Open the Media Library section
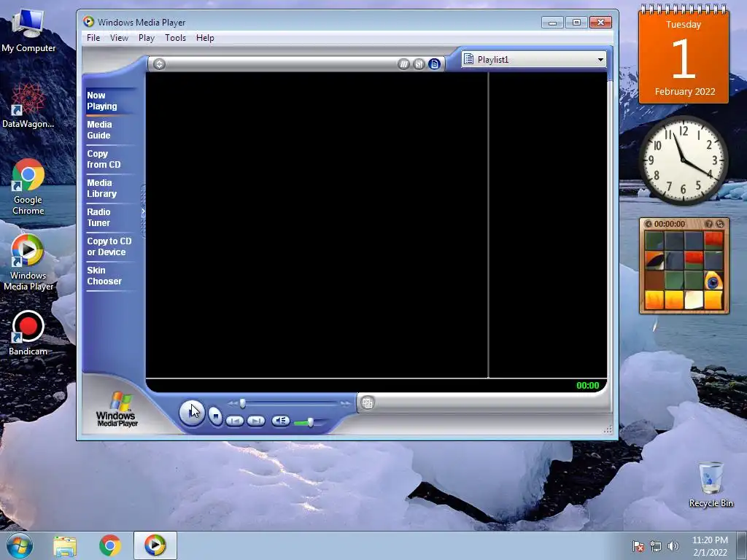 coord(101,188)
